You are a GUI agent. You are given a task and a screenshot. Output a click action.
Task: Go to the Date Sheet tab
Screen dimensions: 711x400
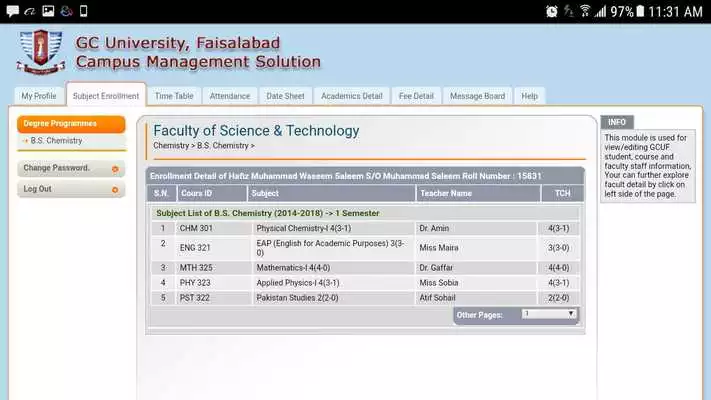click(x=285, y=96)
